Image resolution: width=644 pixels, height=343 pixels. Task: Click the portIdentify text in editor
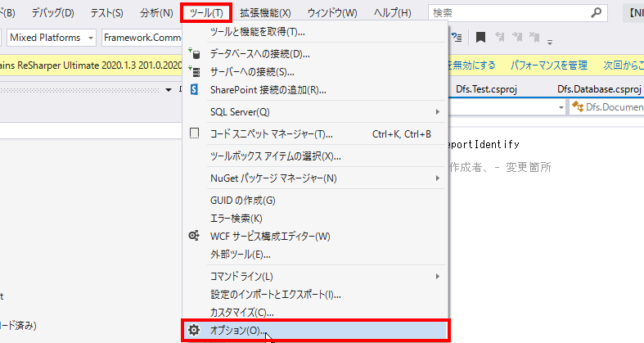(x=484, y=145)
